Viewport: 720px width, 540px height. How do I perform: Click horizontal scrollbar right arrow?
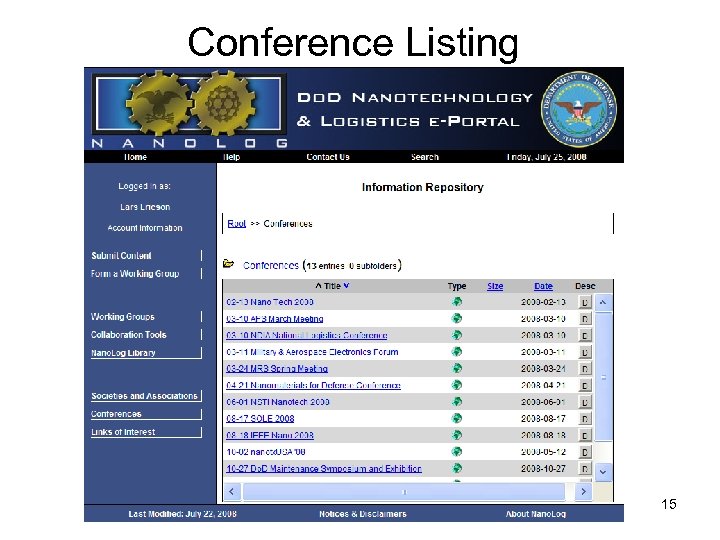[x=583, y=491]
